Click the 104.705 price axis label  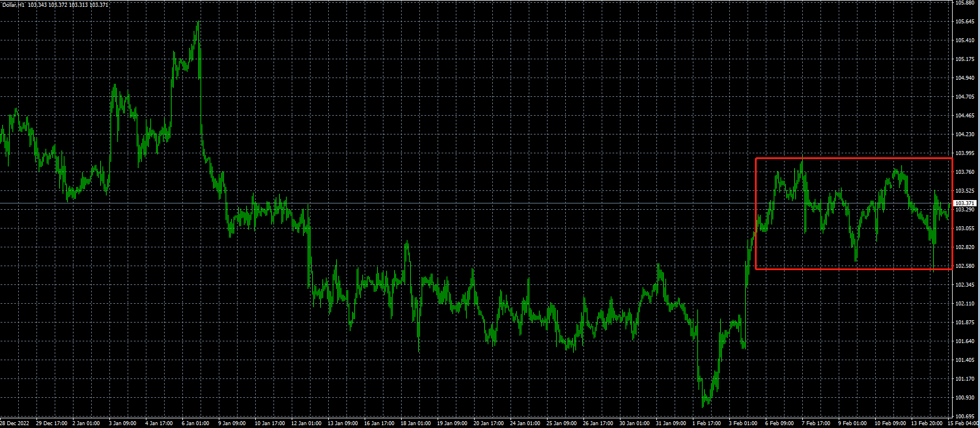tap(964, 97)
